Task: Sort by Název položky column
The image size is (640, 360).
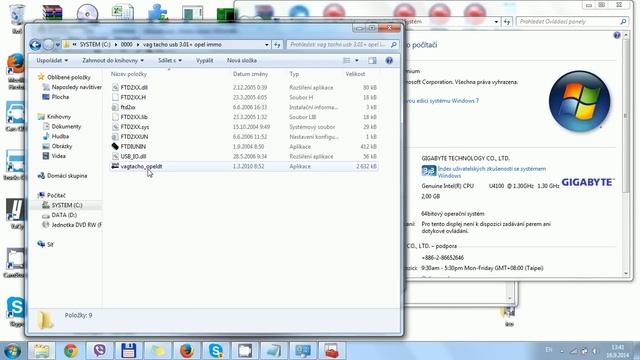Action: tap(129, 74)
